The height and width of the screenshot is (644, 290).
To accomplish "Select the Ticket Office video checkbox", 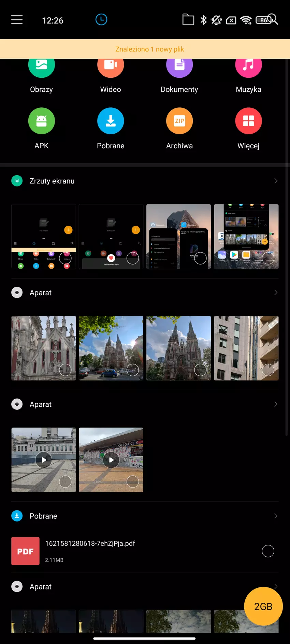I will [x=133, y=481].
